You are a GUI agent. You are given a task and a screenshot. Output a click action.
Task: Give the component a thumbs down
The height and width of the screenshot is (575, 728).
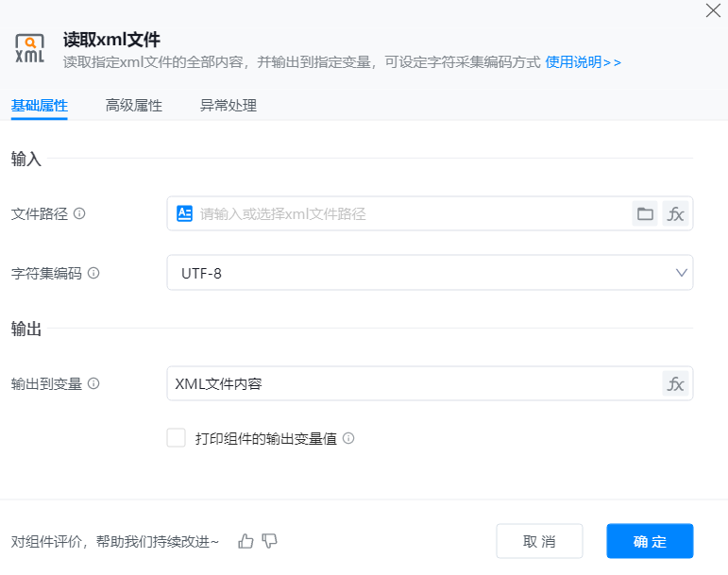click(x=270, y=541)
